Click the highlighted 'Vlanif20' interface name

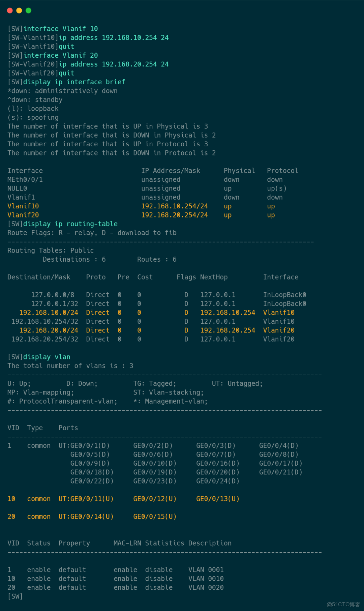click(23, 215)
